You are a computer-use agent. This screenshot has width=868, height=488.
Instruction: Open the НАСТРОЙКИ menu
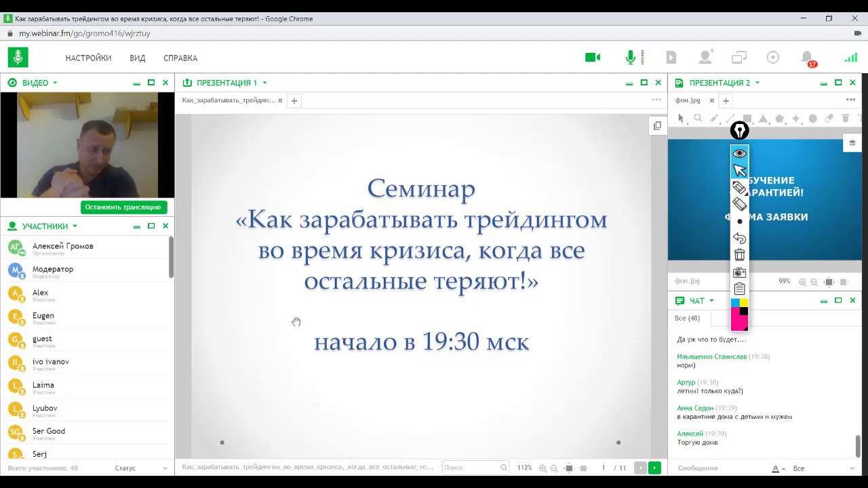click(x=88, y=58)
